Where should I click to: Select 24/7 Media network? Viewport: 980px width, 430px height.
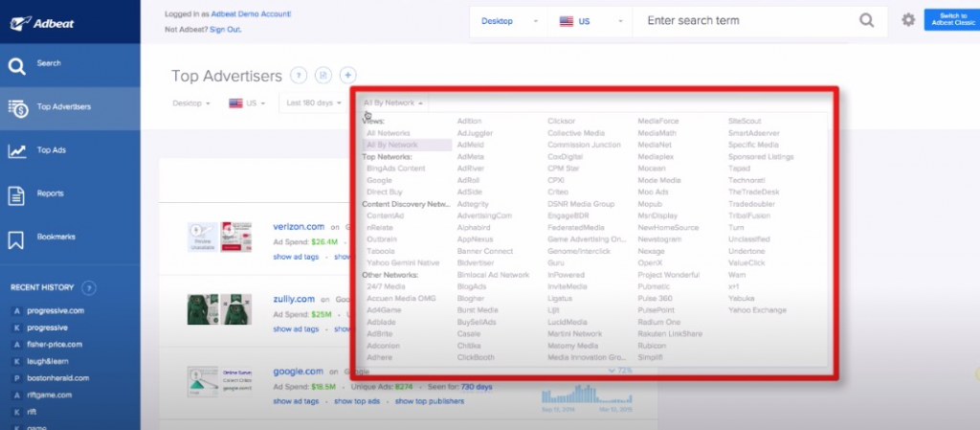click(x=386, y=287)
